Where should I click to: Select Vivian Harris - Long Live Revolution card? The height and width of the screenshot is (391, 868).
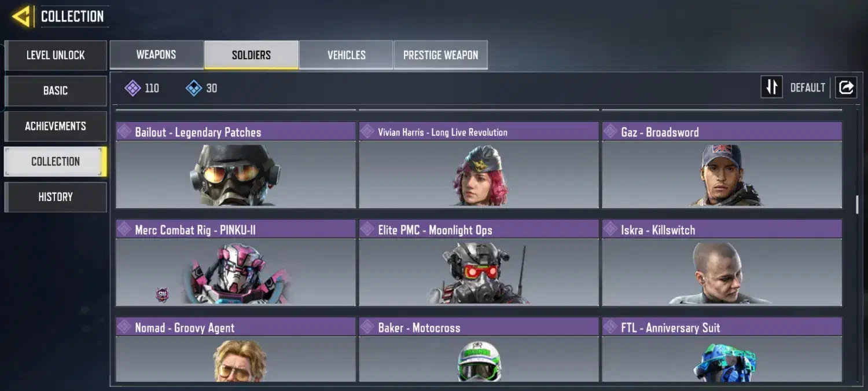click(x=479, y=165)
